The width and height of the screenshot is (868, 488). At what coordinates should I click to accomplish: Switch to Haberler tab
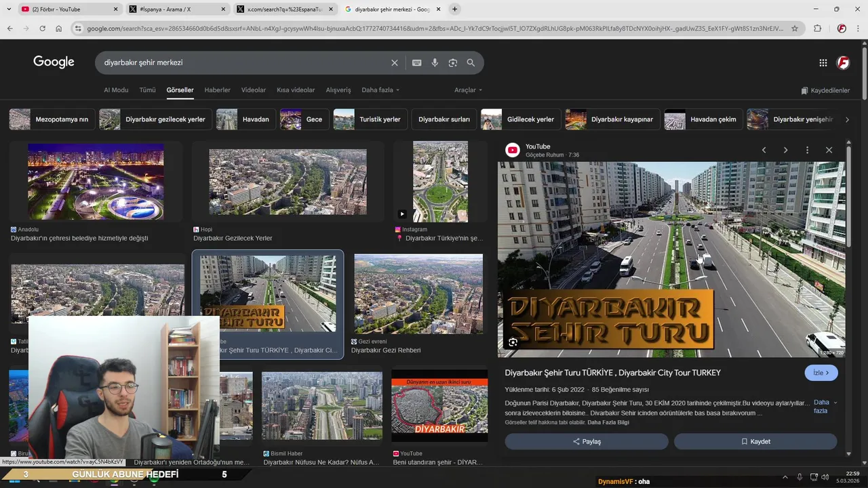point(218,90)
